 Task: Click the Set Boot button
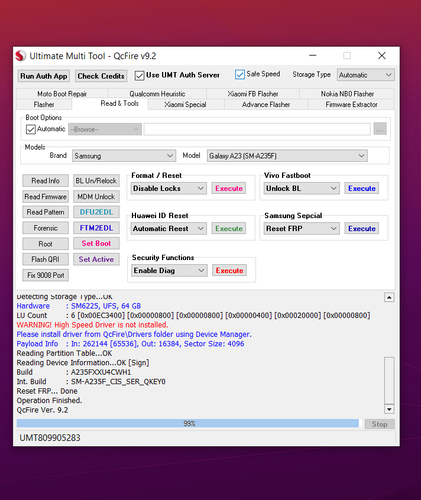(x=96, y=243)
